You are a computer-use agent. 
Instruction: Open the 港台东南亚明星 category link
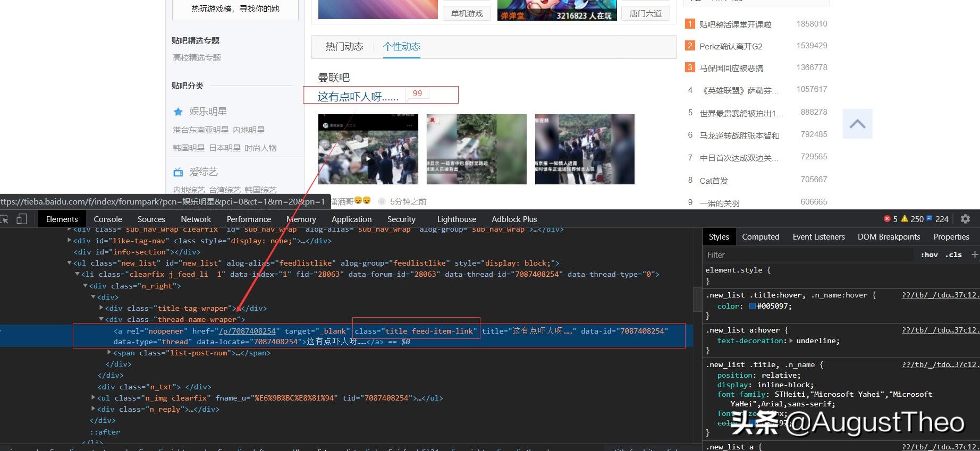tap(200, 130)
